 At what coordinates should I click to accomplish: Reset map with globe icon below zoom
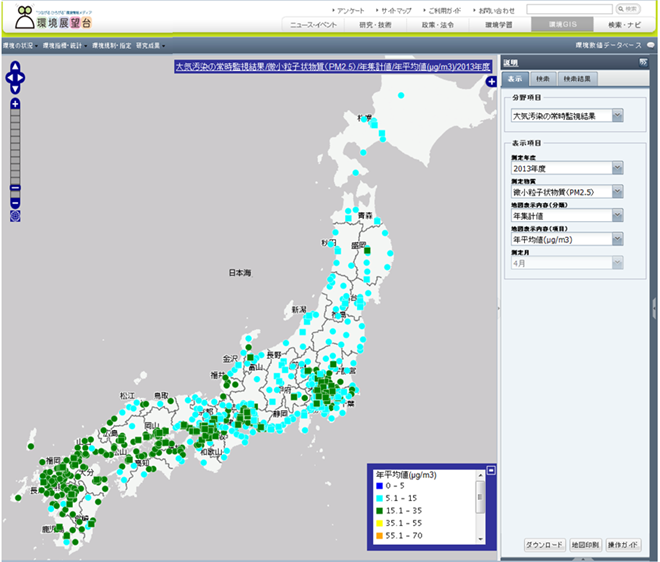pos(15,214)
